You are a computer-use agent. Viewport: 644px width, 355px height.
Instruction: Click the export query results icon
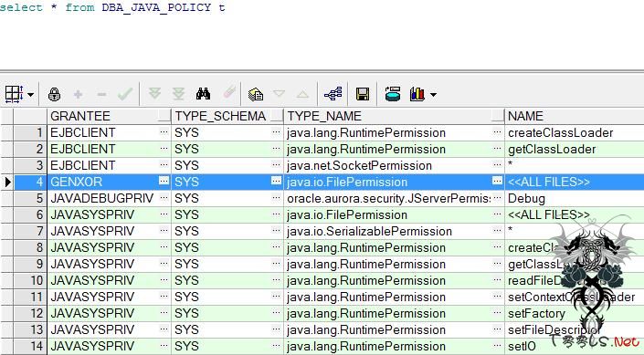tap(393, 94)
